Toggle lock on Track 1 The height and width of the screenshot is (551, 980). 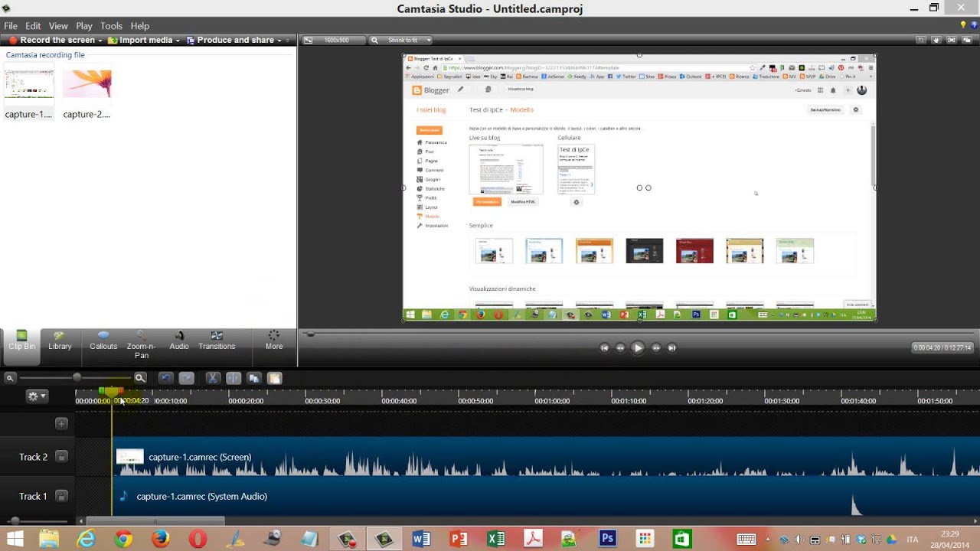[61, 496]
